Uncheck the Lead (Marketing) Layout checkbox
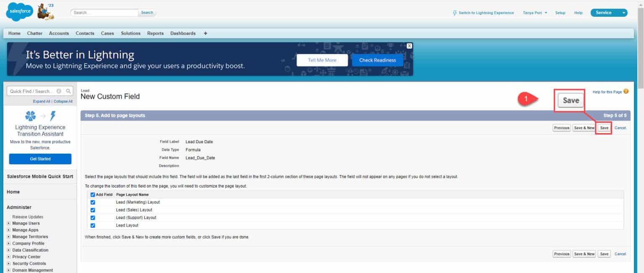The image size is (644, 273). 93,202
